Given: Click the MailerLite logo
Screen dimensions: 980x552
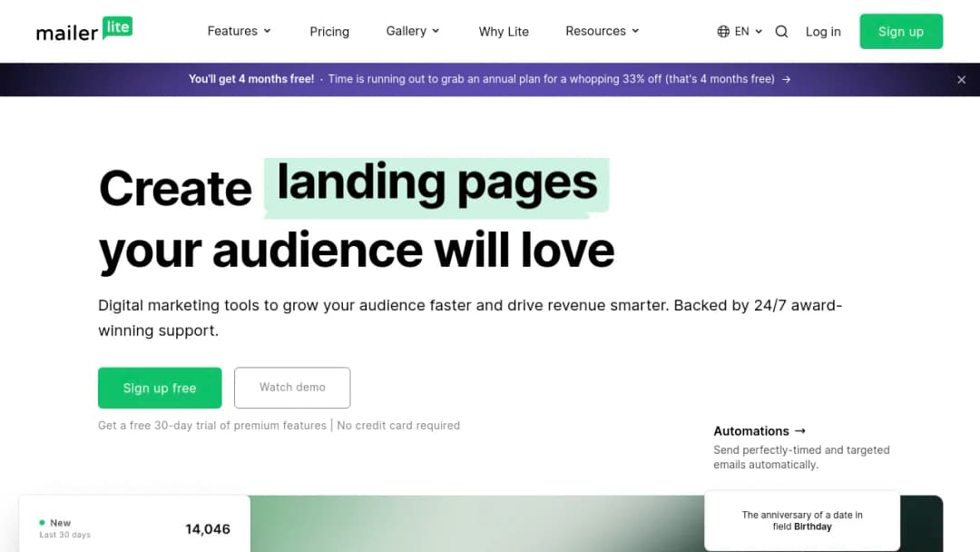Looking at the screenshot, I should pos(84,29).
